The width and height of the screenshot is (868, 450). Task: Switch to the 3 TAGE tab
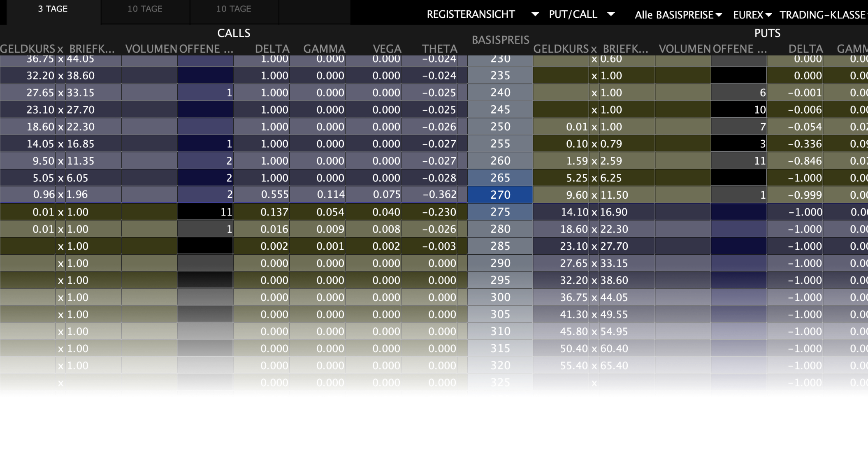coord(53,9)
